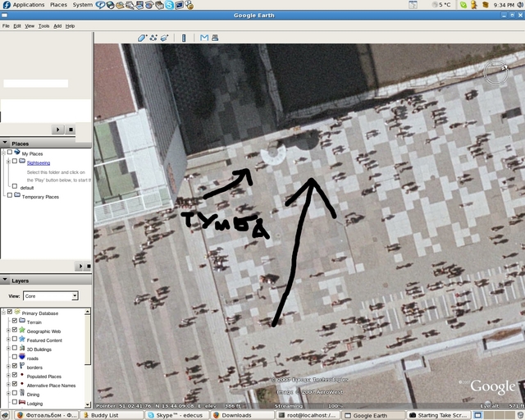Click the Print toolbar icon
This screenshot has width=525, height=420.
(215, 38)
